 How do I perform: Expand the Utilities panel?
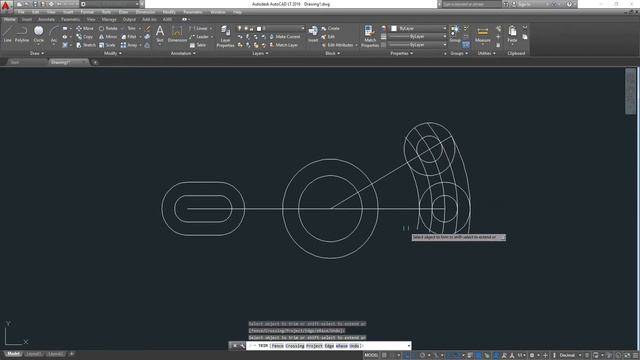(487, 53)
